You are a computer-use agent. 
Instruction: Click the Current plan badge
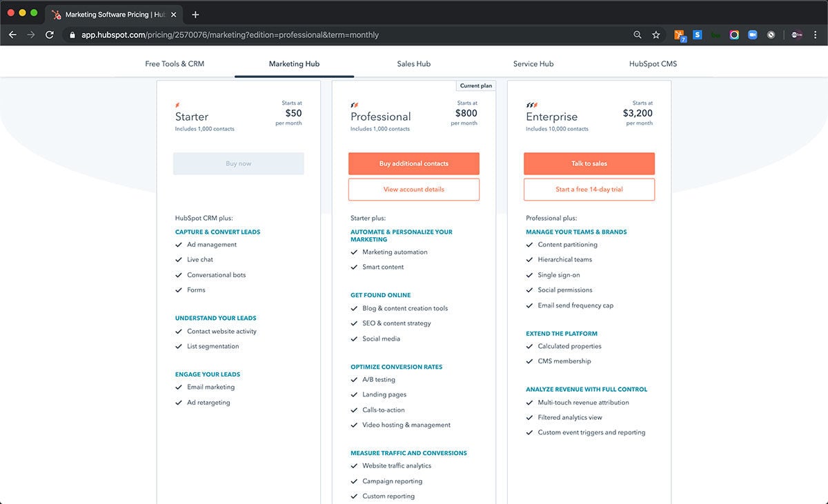(x=476, y=86)
